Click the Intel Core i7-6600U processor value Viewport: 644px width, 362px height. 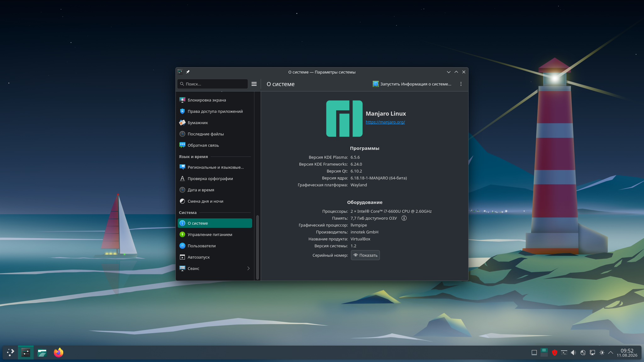[x=391, y=211]
